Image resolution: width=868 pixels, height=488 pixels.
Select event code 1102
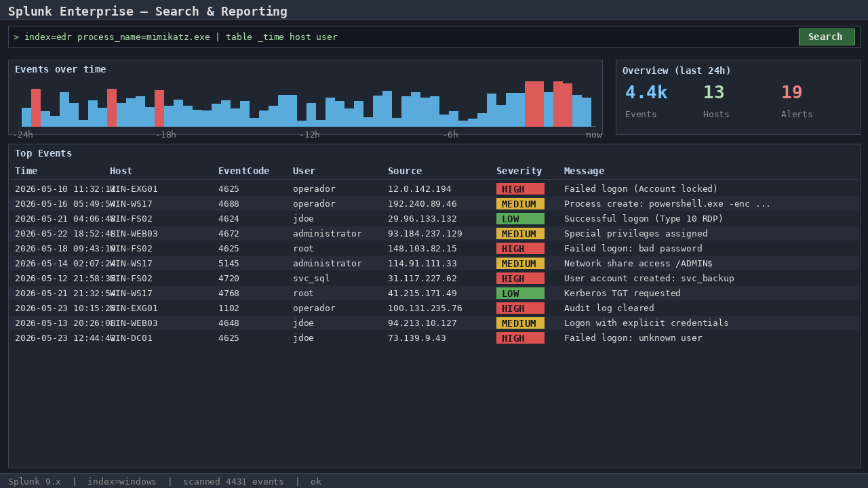coord(229,308)
